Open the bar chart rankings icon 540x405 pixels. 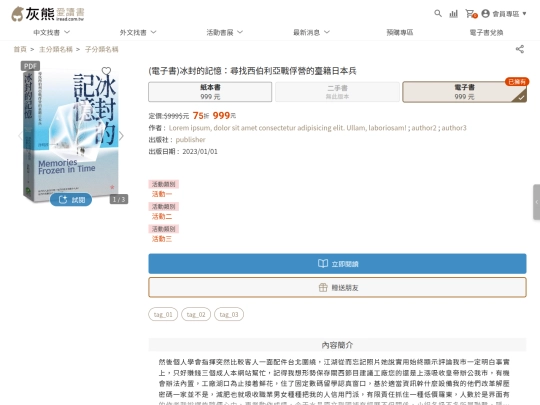454,14
